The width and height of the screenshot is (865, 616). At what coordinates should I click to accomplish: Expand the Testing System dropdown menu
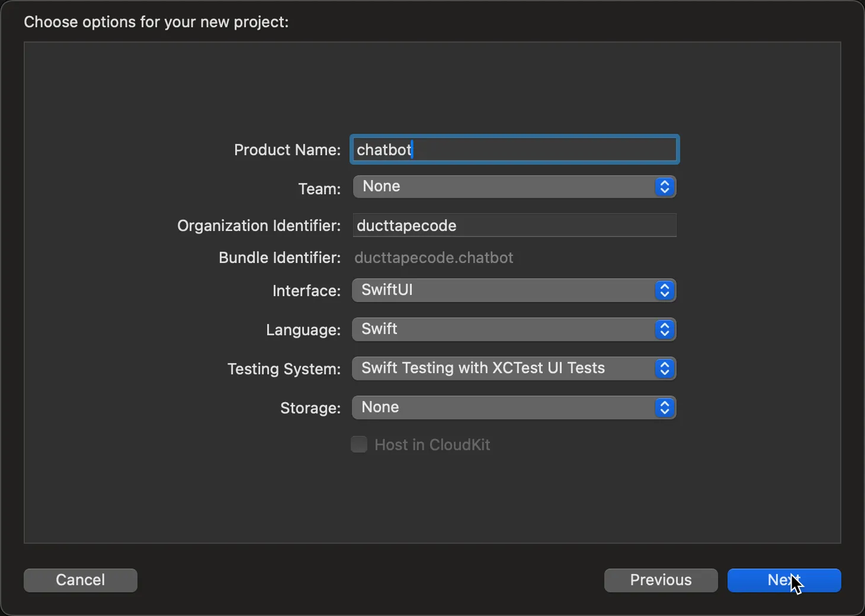pos(504,369)
